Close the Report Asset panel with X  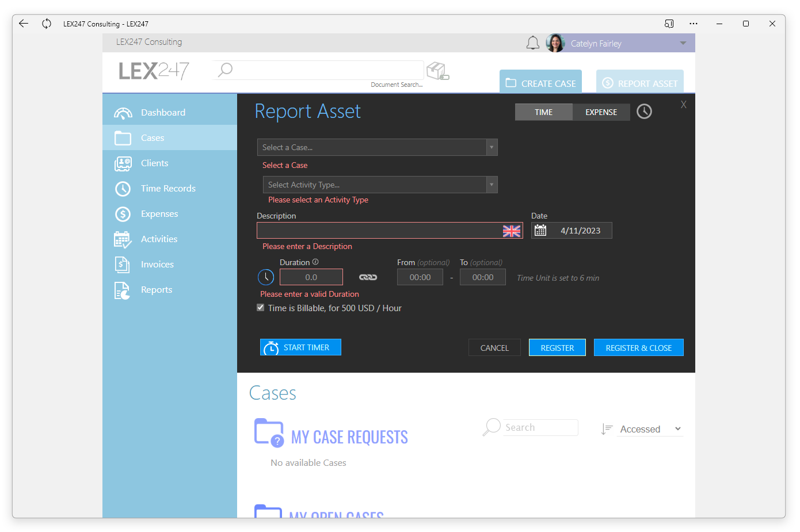point(684,104)
